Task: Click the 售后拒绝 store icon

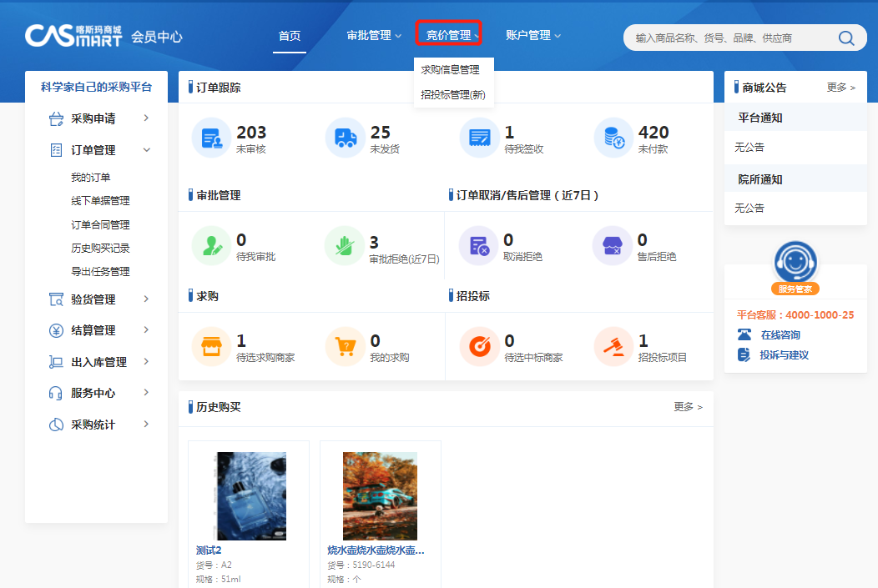Action: coord(612,246)
